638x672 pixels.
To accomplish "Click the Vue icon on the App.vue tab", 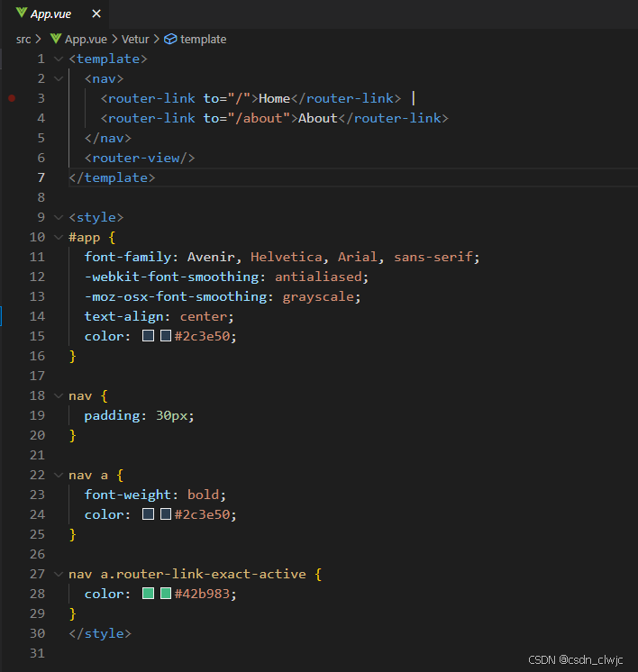I will point(22,14).
